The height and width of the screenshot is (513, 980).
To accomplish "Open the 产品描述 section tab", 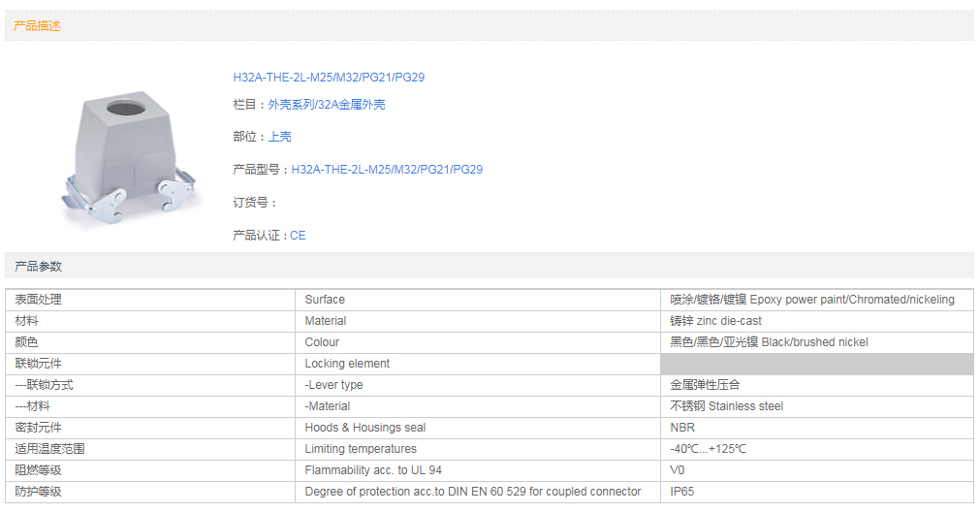I will coord(37,26).
